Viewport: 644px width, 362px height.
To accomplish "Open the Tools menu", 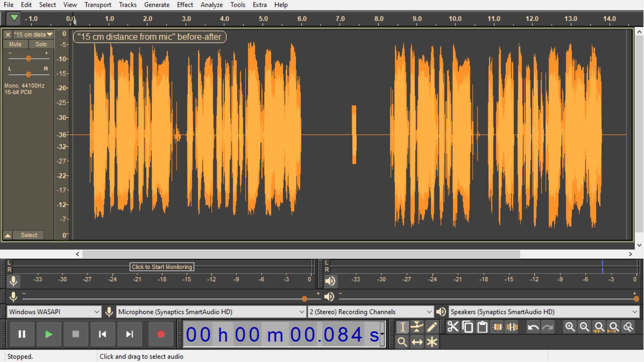I will tap(238, 5).
